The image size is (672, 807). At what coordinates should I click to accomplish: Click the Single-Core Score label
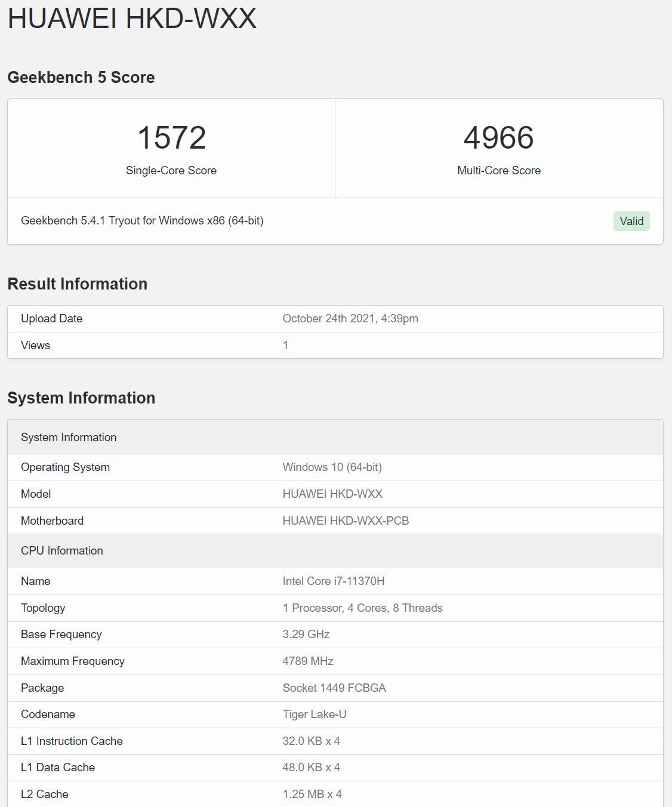[x=171, y=171]
